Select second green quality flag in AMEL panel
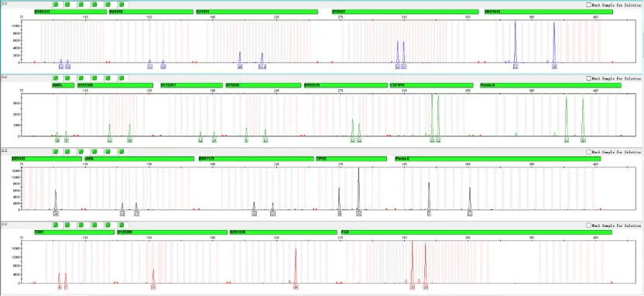Screen dimensions: 644x296 pyautogui.click(x=67, y=78)
